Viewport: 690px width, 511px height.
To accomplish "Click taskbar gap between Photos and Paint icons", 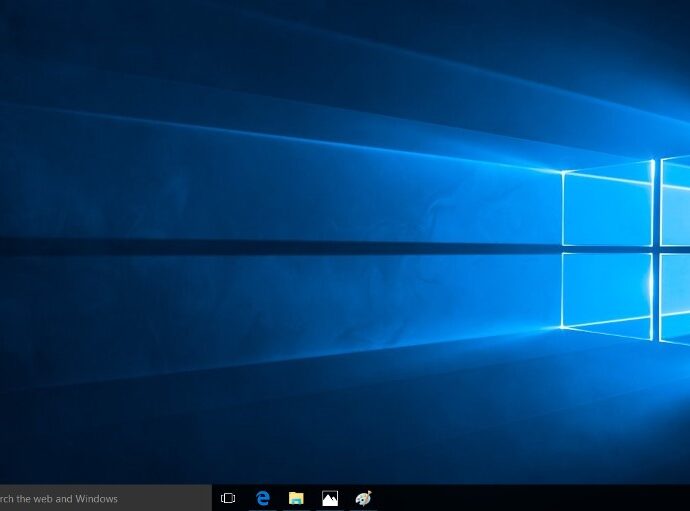I will [x=346, y=498].
